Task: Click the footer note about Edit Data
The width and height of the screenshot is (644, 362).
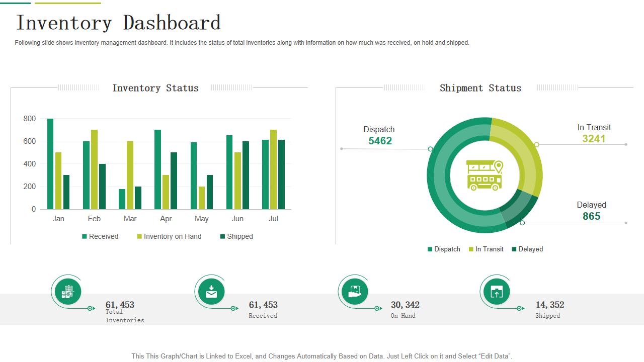Action: 322,356
